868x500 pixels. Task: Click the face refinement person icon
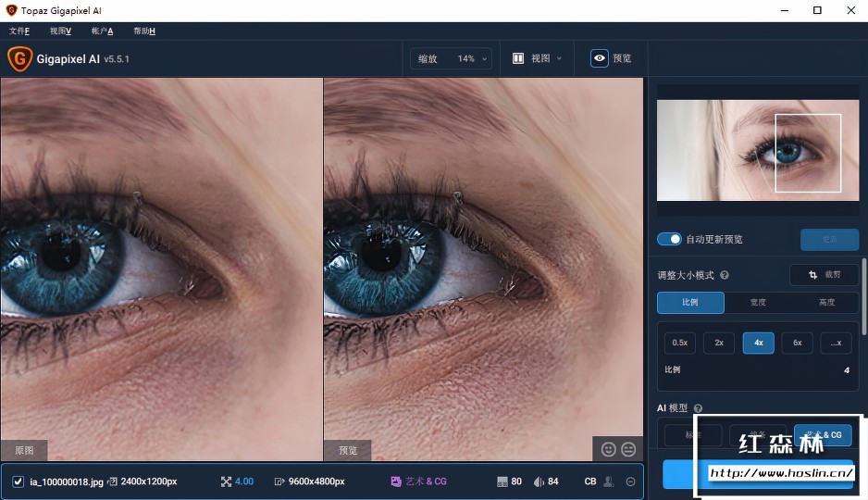(x=609, y=481)
